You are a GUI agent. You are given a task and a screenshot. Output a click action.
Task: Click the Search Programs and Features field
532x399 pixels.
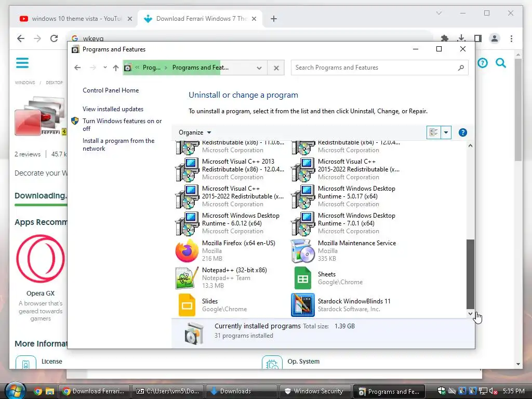(x=379, y=68)
